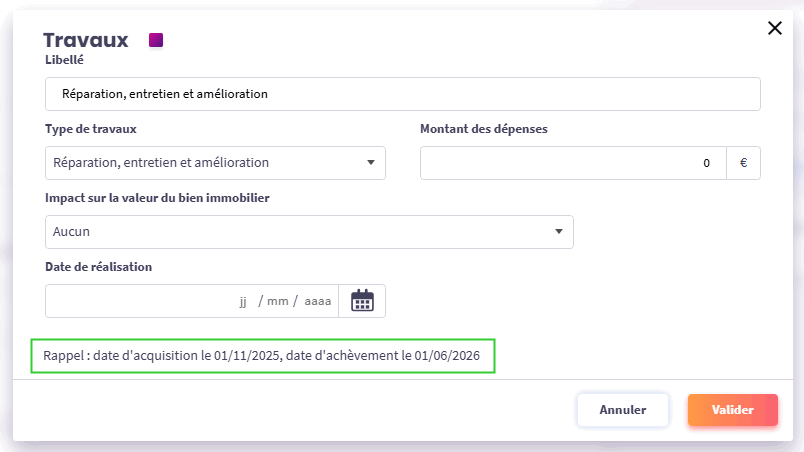Click the Travaux dialog title
Screen dimensions: 804x452
click(x=86, y=41)
